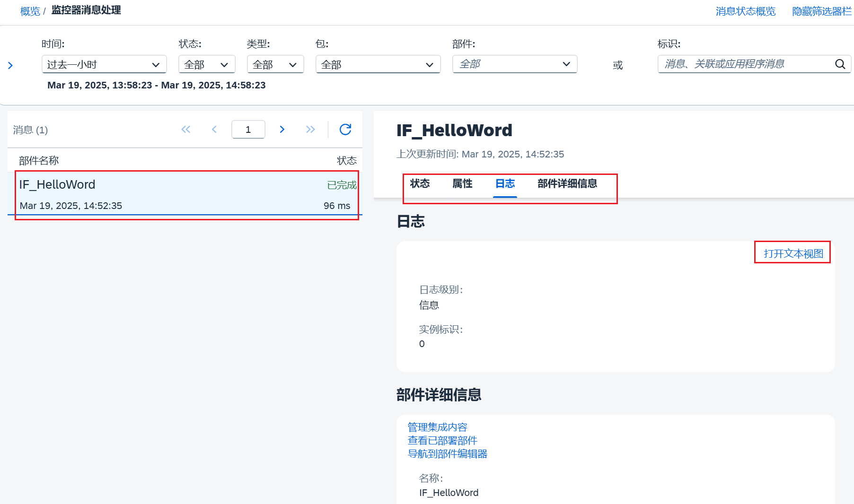Click the page number input box
This screenshot has width=854, height=504.
coord(248,129)
